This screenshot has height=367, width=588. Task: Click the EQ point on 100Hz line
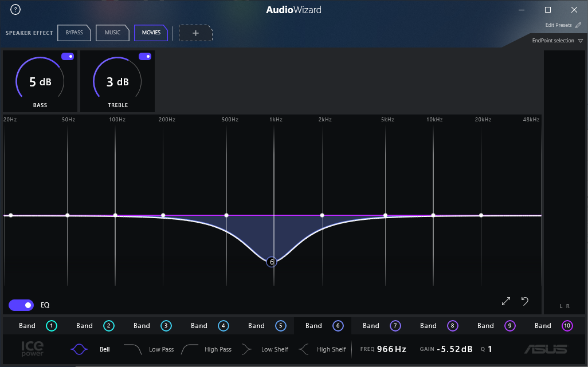[115, 215]
